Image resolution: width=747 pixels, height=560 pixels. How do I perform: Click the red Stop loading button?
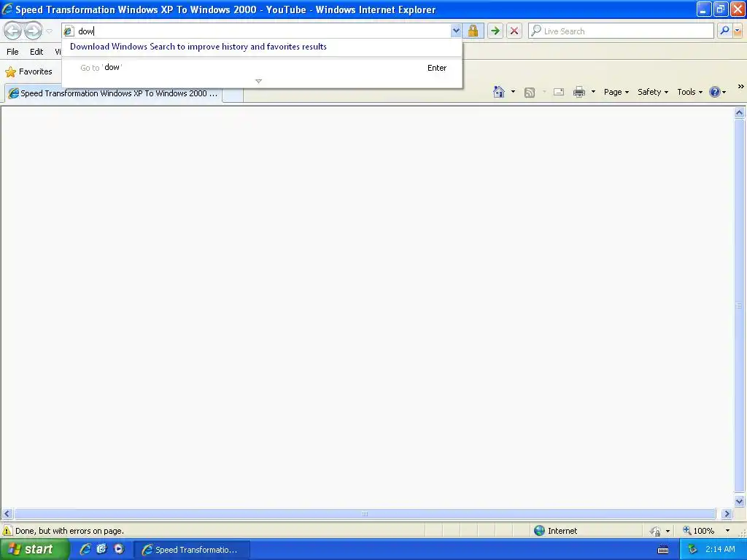514,31
